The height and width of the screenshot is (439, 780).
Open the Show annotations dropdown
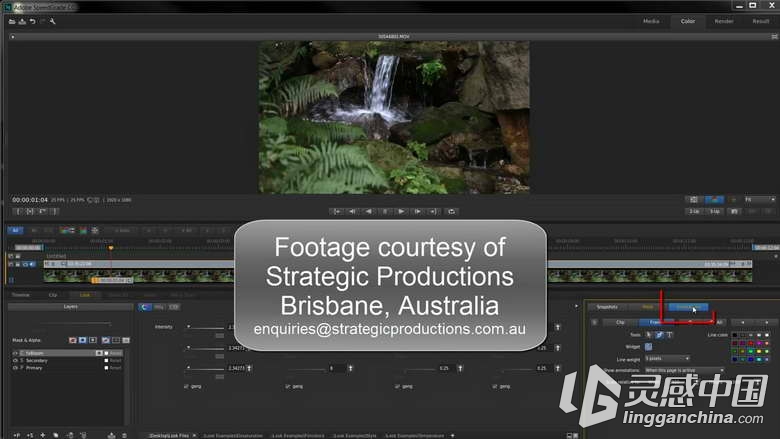[x=684, y=370]
